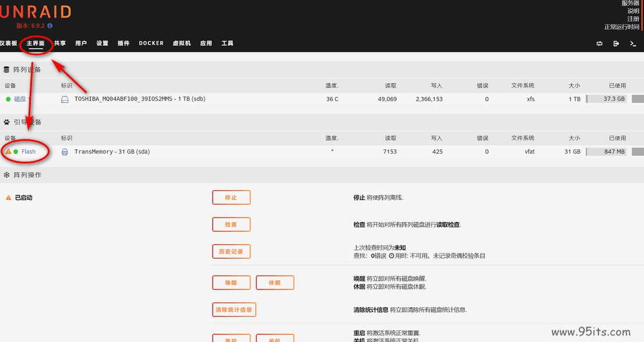Click the 2,366,153 writes value
This screenshot has height=342, width=644.
(429, 99)
